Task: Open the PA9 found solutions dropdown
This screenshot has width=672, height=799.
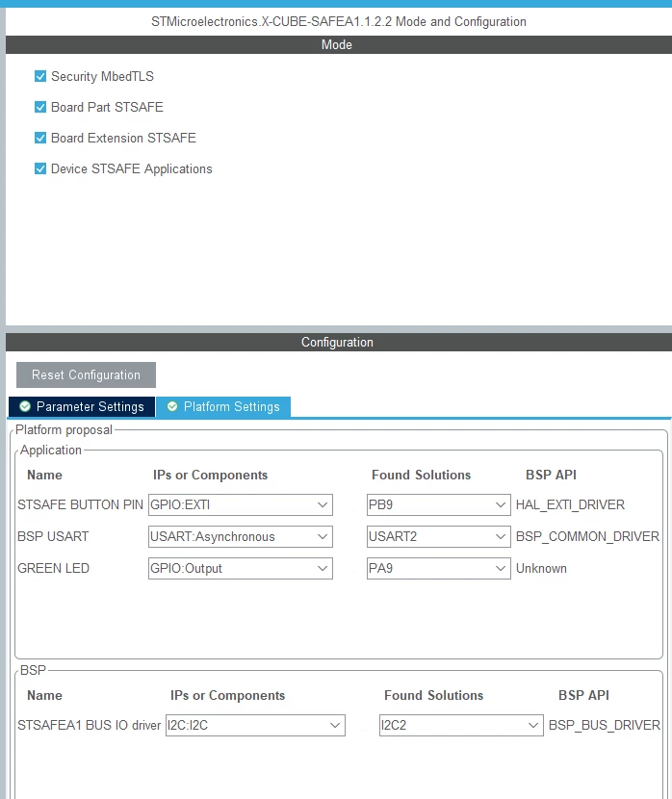Action: tap(439, 568)
